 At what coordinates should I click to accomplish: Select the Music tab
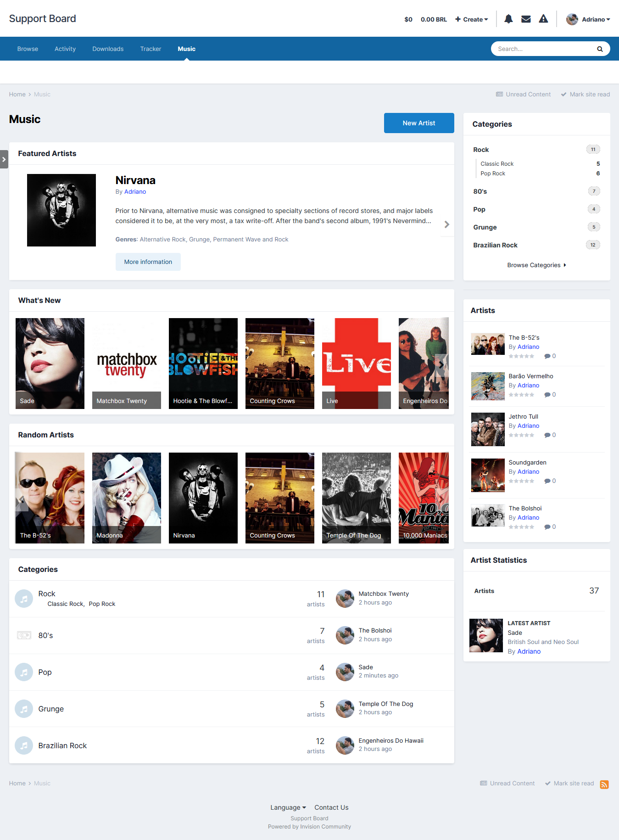tap(186, 49)
